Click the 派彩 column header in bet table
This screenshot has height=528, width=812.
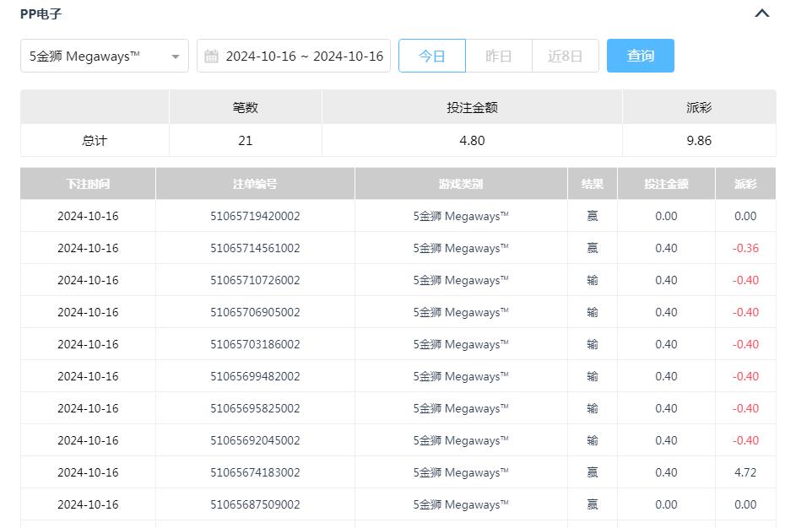pyautogui.click(x=744, y=184)
